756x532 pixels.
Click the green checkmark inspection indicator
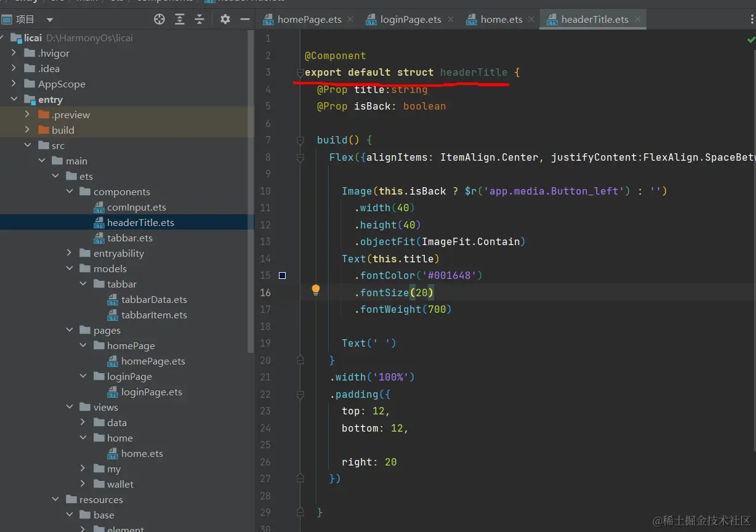pos(751,39)
